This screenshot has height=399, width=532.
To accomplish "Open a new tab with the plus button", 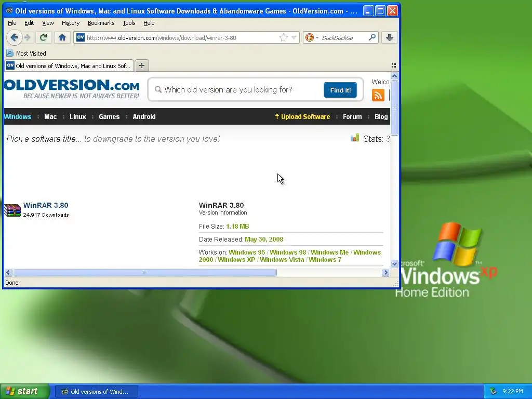I will click(142, 65).
